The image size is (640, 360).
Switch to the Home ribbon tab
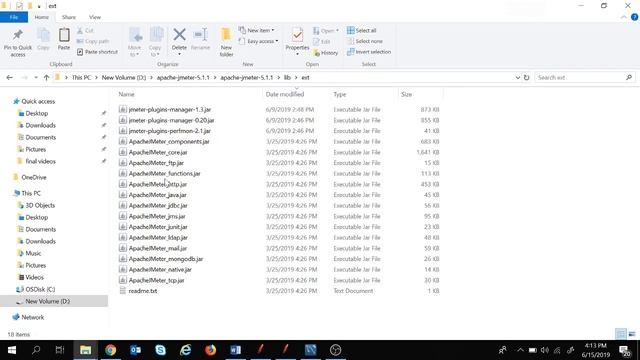tap(42, 17)
